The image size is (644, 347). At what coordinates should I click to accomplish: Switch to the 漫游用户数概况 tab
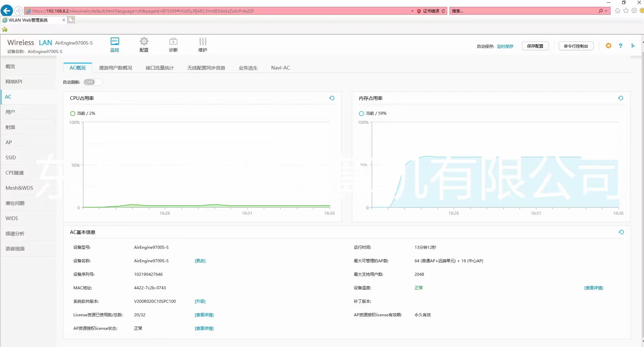tap(115, 68)
